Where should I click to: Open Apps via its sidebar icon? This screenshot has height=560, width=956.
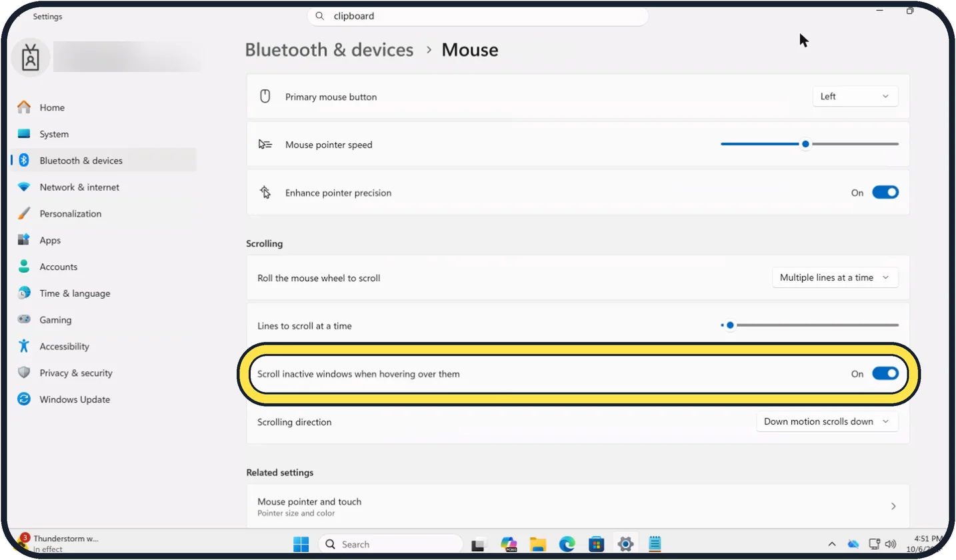(x=24, y=240)
